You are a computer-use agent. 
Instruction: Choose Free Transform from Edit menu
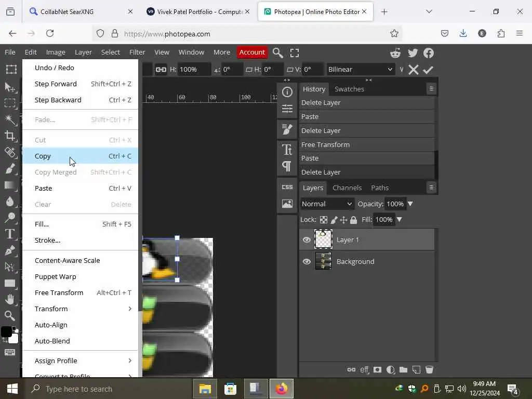(81, 292)
